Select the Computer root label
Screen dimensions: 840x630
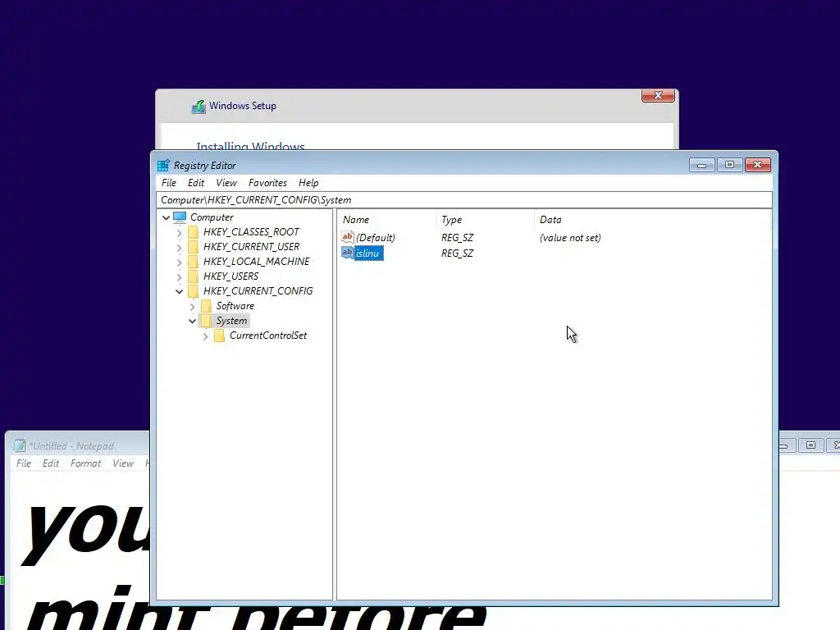(x=212, y=217)
